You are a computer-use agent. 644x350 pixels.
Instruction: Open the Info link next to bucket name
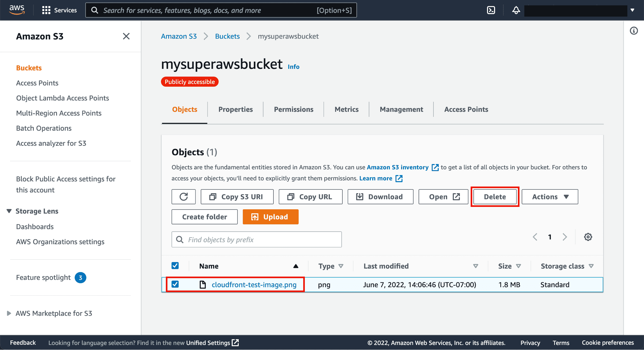coord(294,67)
